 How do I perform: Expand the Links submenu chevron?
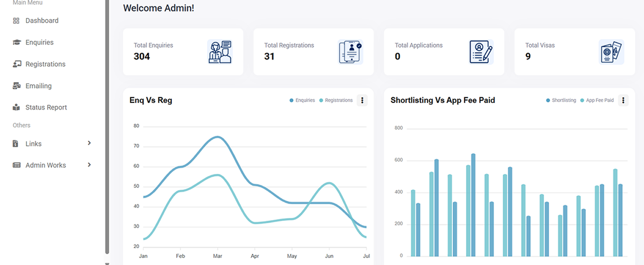coord(89,143)
